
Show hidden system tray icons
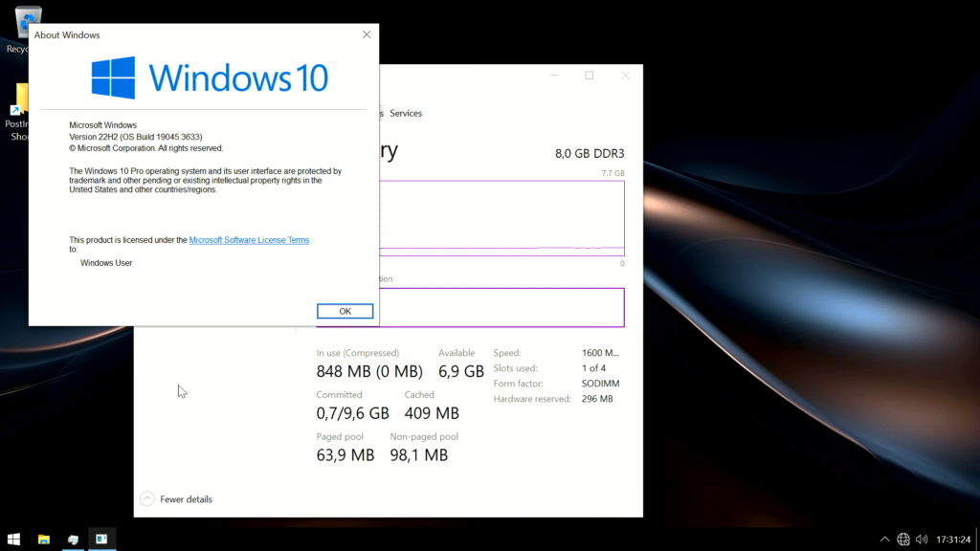(x=885, y=540)
